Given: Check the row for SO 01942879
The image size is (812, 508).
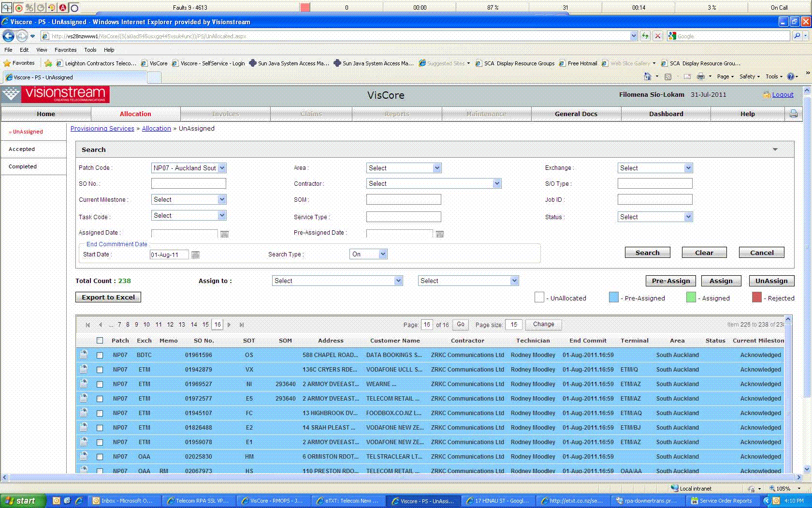Looking at the screenshot, I should point(100,370).
